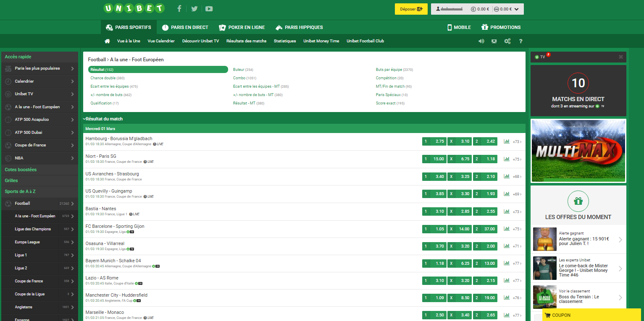Screen dimensions: 644x321
Task: Toggle sound speaker icon
Action: click(x=481, y=41)
